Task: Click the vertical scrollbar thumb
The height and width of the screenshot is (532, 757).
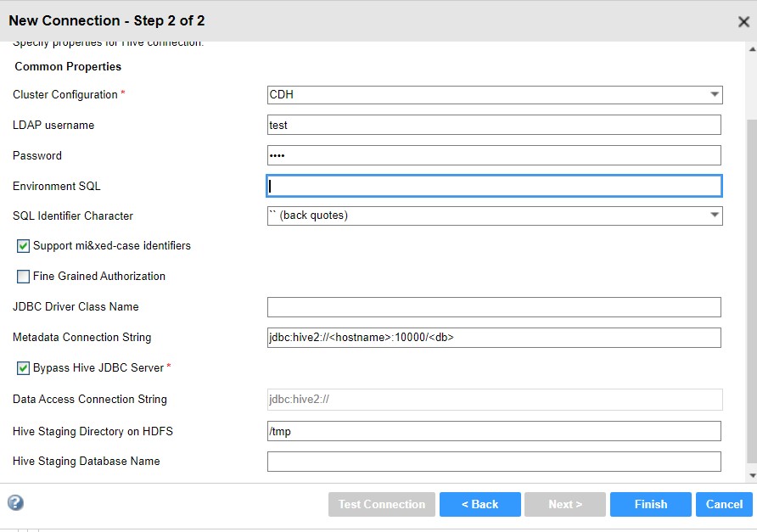Action: tap(752, 291)
